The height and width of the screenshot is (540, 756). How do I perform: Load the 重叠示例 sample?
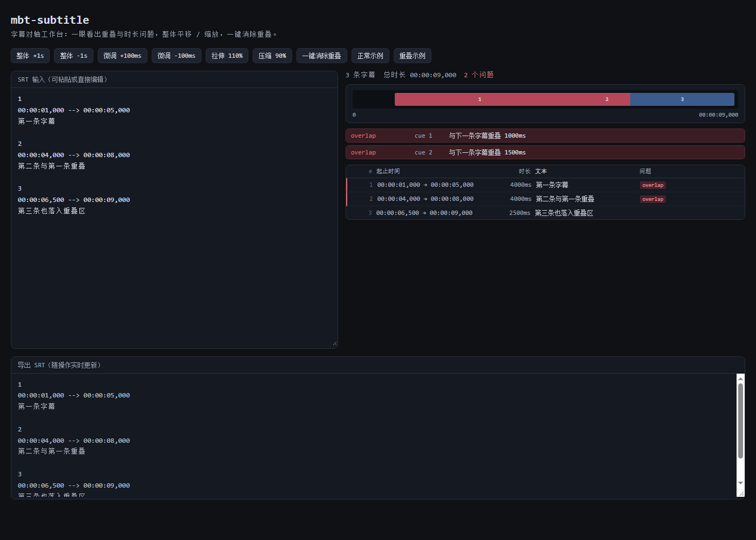tap(413, 56)
